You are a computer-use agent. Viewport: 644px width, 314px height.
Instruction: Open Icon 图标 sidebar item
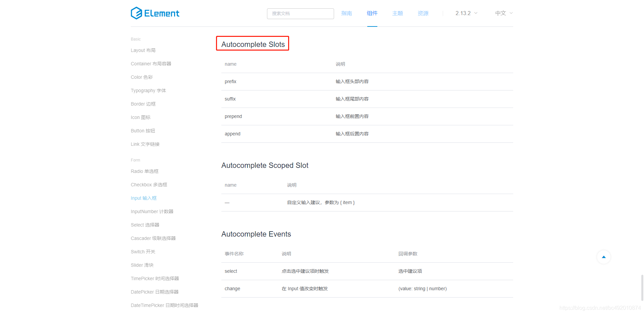click(x=141, y=117)
